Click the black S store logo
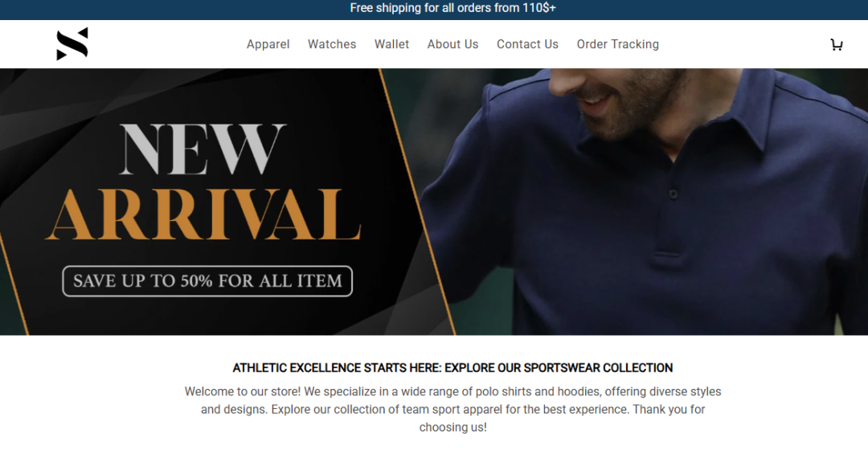This screenshot has width=868, height=470. 72,43
